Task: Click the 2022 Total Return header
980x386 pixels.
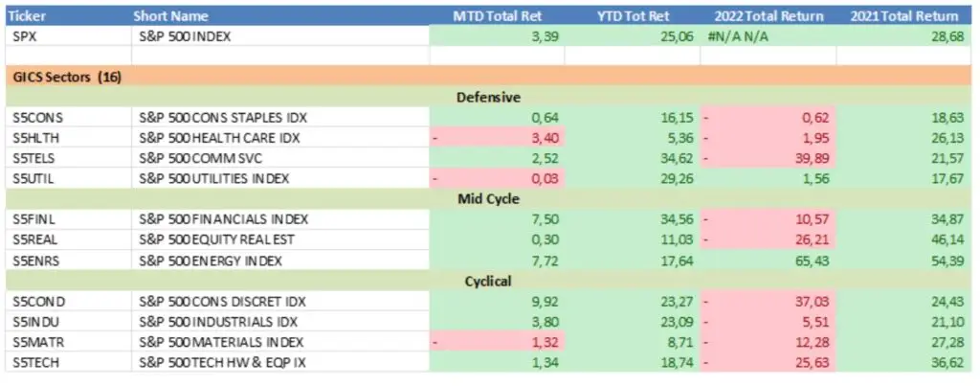Action: coord(768,16)
